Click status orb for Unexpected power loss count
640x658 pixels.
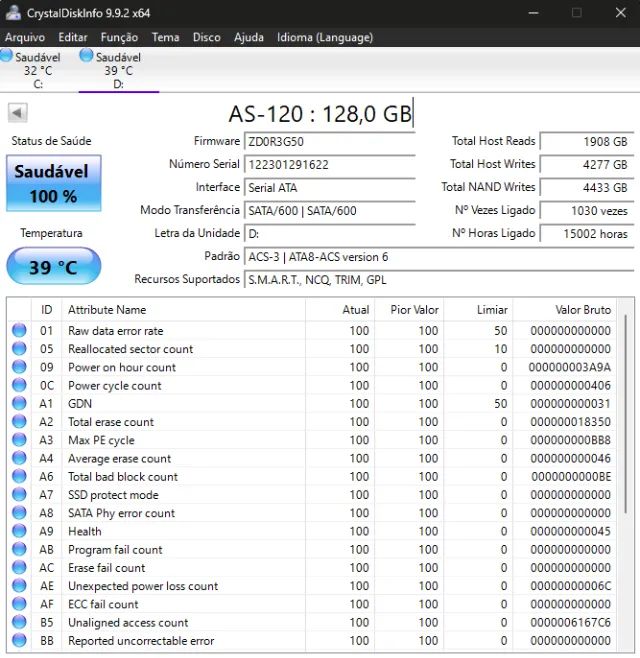pos(19,586)
